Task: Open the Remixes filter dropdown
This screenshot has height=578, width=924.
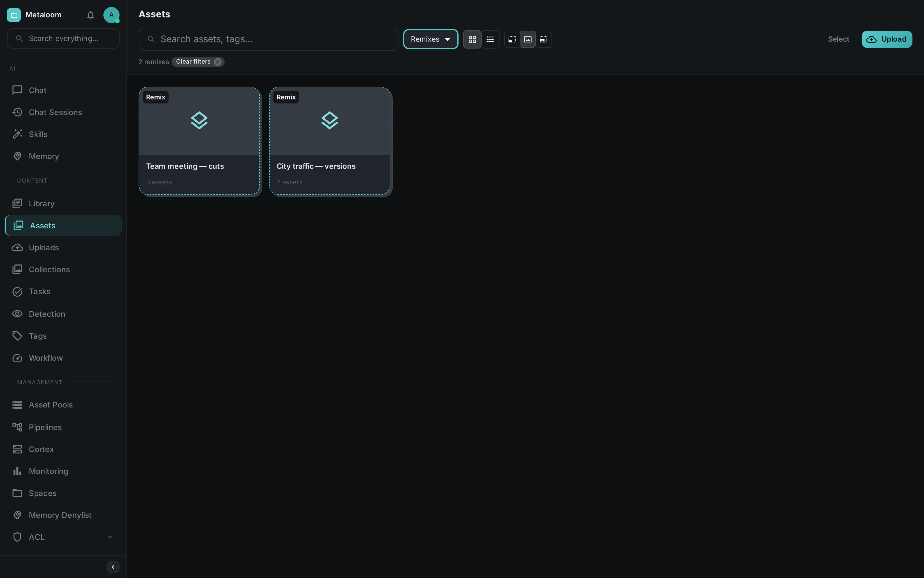Action: (430, 39)
